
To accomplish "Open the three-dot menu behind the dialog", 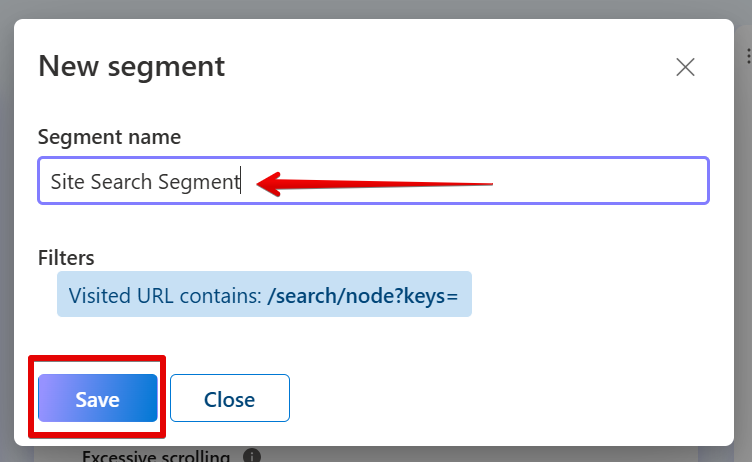I will pyautogui.click(x=749, y=56).
